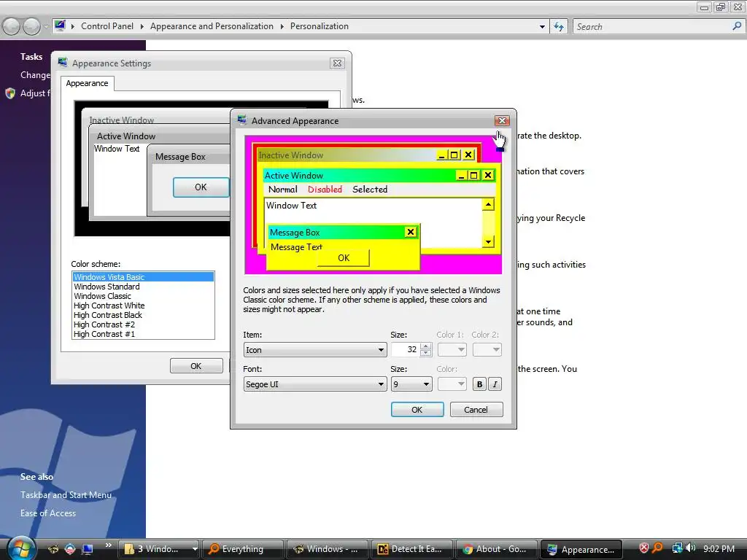
Task: Click Disabled menu item in preview
Action: pyautogui.click(x=325, y=190)
